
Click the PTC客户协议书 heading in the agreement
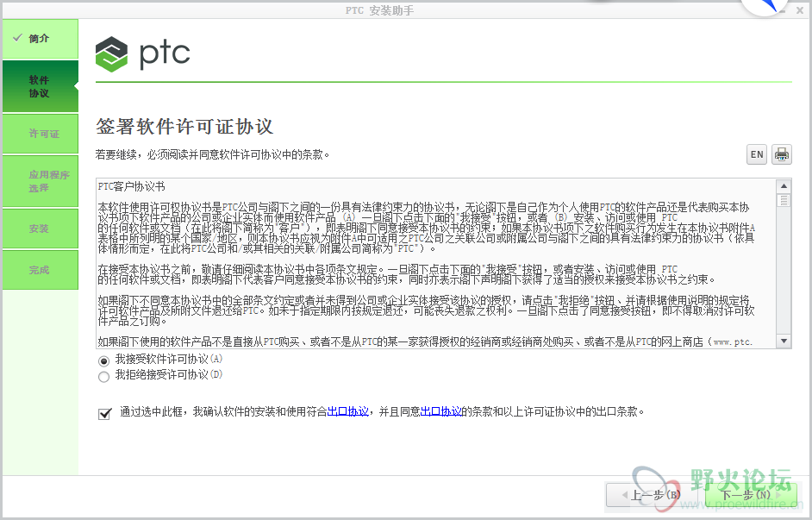pyautogui.click(x=132, y=186)
